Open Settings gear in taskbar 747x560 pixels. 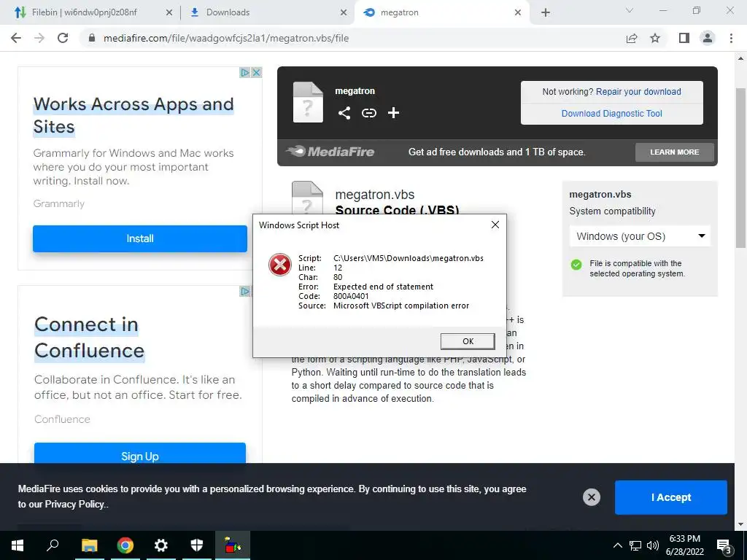(x=161, y=545)
